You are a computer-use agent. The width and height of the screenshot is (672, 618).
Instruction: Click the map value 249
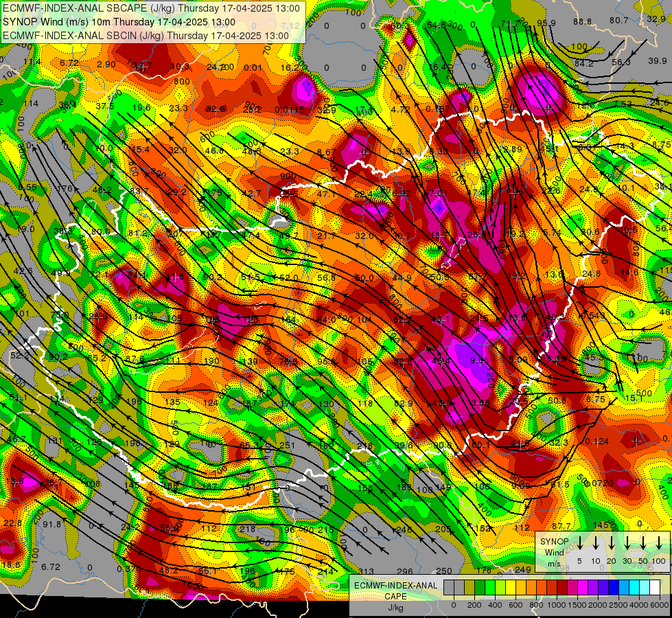click(x=523, y=569)
